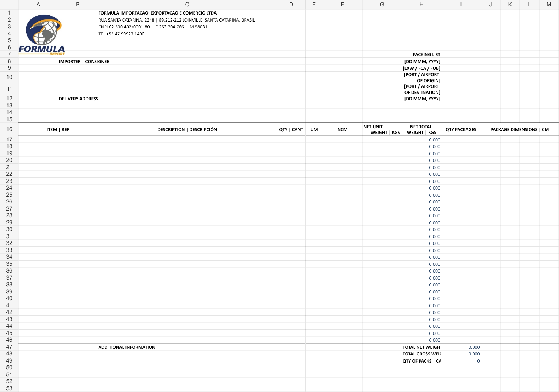Select the column F header
This screenshot has height=392, width=559.
pos(342,5)
